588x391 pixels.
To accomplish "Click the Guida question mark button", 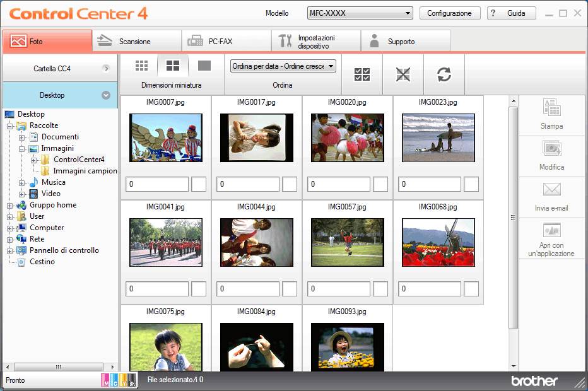I will click(511, 13).
